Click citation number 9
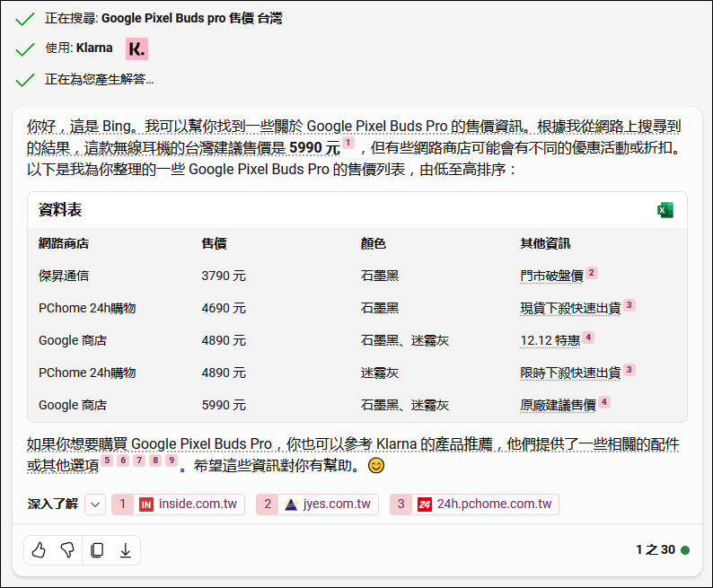Viewport: 713px width, 588px height. click(172, 461)
